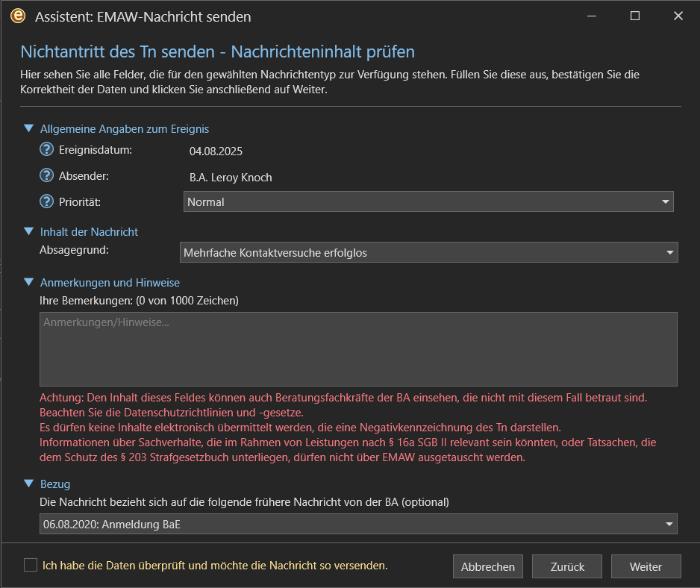
Task: Open the Absagegrund dropdown
Action: pos(428,252)
